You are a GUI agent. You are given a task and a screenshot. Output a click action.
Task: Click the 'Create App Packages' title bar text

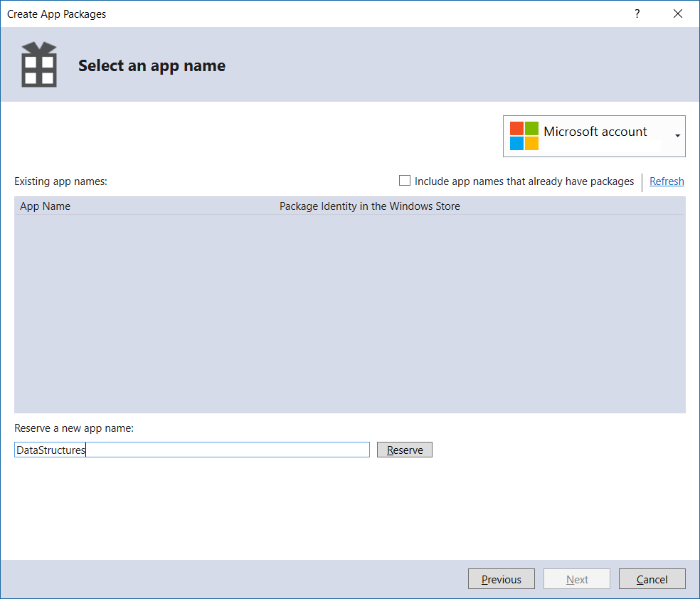pos(56,14)
